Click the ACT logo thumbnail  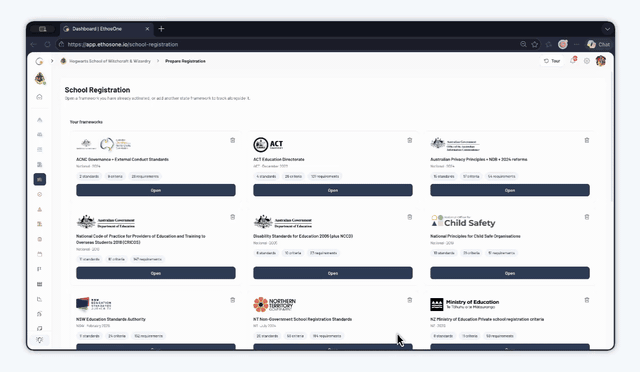click(268, 144)
